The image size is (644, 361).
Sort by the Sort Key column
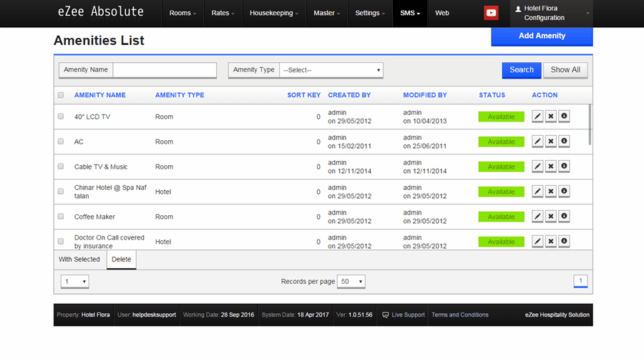[x=303, y=95]
